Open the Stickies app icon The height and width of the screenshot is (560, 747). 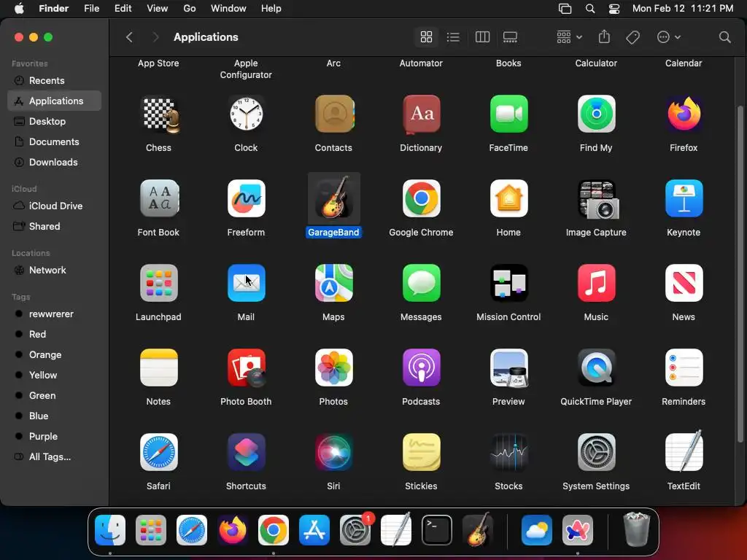(421, 452)
